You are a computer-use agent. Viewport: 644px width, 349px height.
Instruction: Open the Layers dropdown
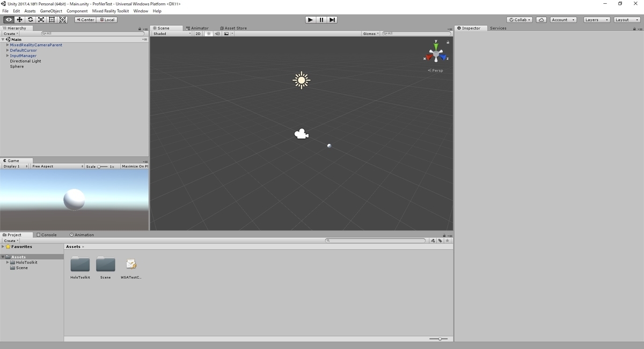tap(597, 20)
